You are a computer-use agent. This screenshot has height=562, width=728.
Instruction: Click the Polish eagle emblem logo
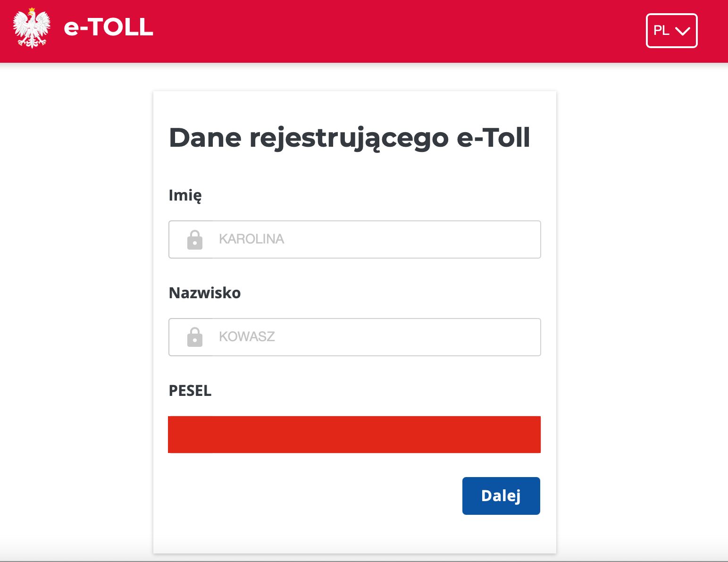(32, 28)
